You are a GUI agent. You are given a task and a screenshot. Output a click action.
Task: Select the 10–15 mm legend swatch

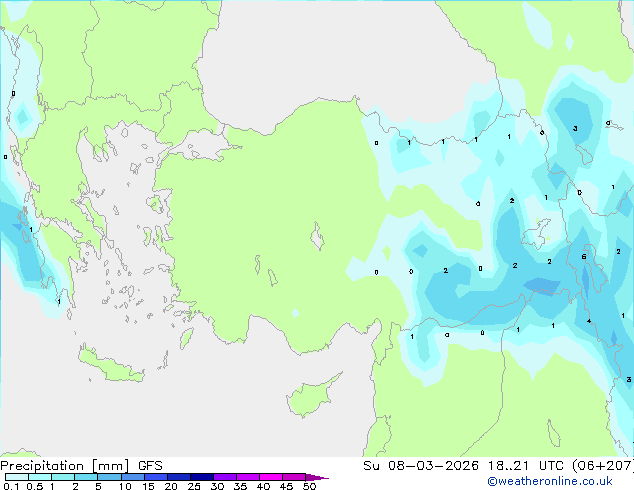133,477
